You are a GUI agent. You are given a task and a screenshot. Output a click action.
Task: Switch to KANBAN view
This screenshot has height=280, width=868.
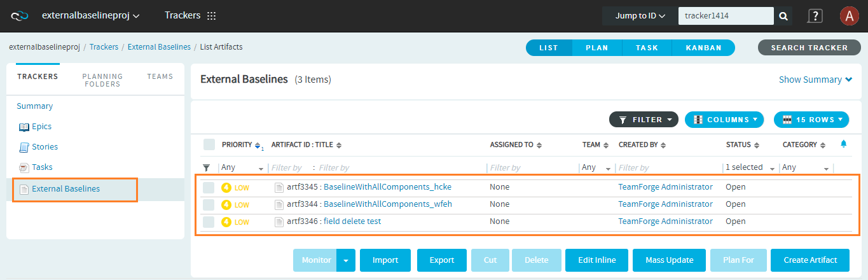[703, 48]
